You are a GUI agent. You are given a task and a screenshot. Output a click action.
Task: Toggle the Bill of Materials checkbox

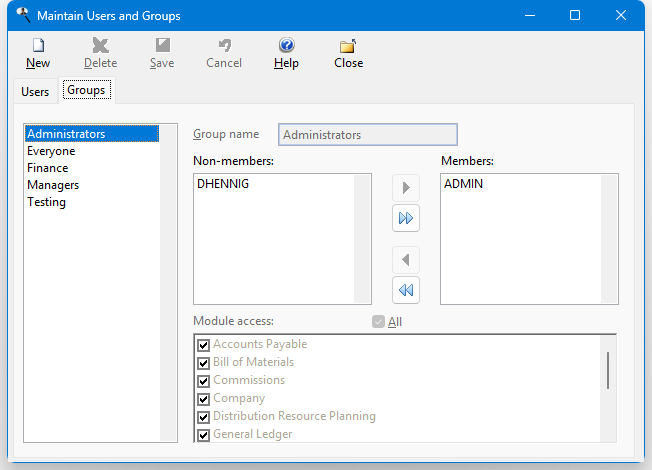(204, 363)
